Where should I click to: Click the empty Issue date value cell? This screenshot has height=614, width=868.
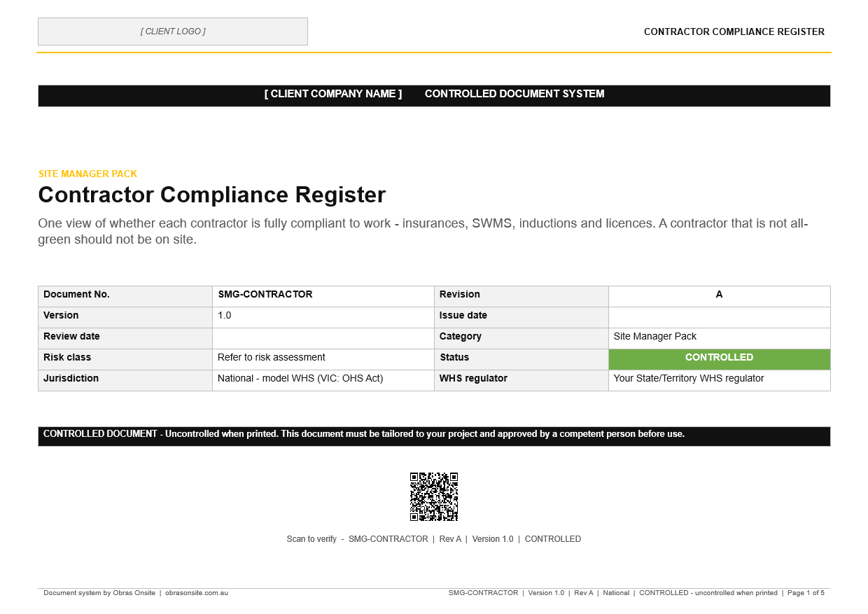[720, 317]
